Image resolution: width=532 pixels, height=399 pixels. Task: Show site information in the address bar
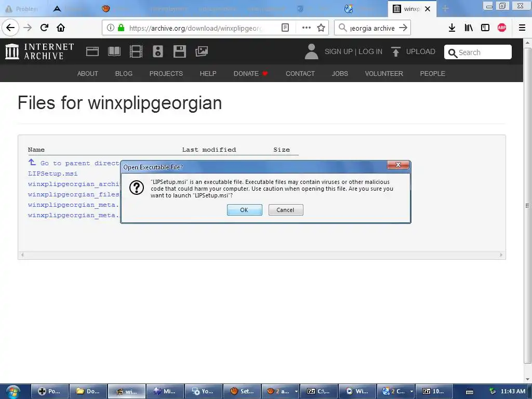coord(111,28)
